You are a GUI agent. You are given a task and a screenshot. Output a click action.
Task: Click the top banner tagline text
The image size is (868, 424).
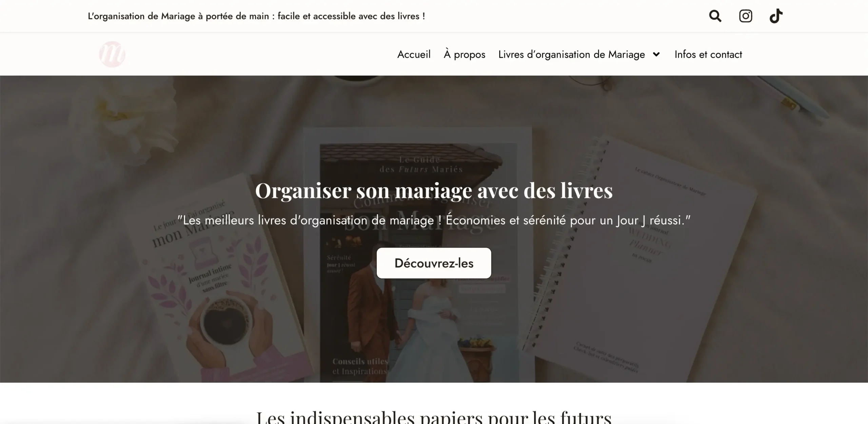pos(256,16)
